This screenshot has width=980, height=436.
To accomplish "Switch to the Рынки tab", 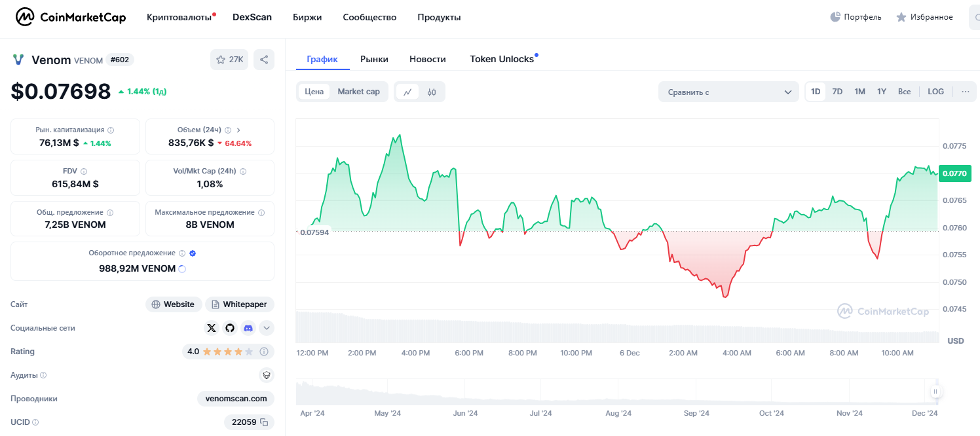I will 374,59.
